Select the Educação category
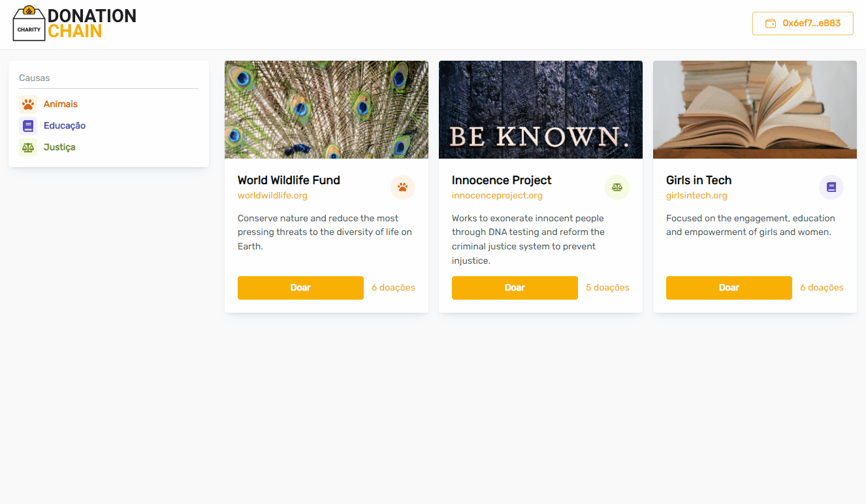This screenshot has height=504, width=866. pyautogui.click(x=65, y=126)
